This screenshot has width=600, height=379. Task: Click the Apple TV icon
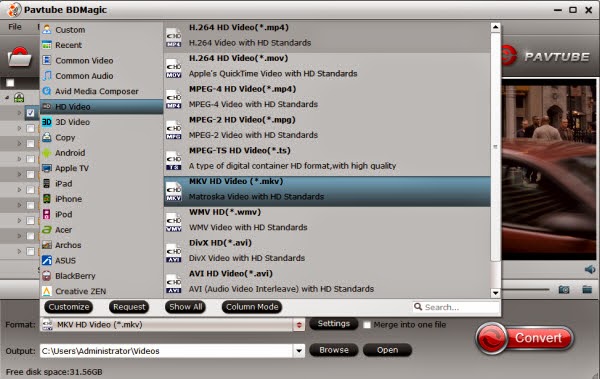pos(47,168)
